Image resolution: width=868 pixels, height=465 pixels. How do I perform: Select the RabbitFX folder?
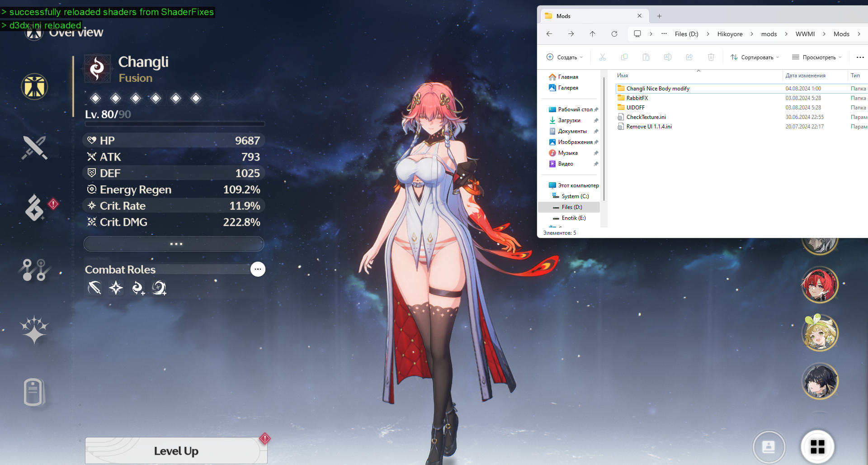click(x=633, y=98)
